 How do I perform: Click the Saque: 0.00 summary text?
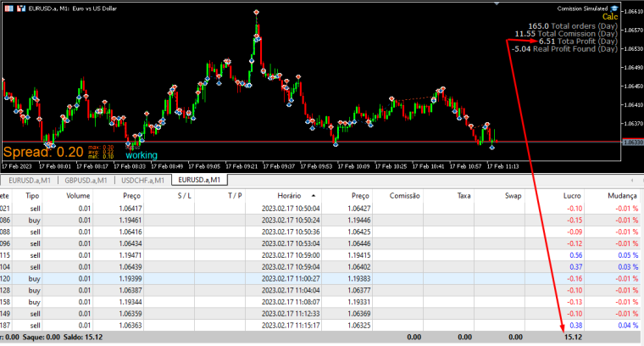(x=42, y=337)
